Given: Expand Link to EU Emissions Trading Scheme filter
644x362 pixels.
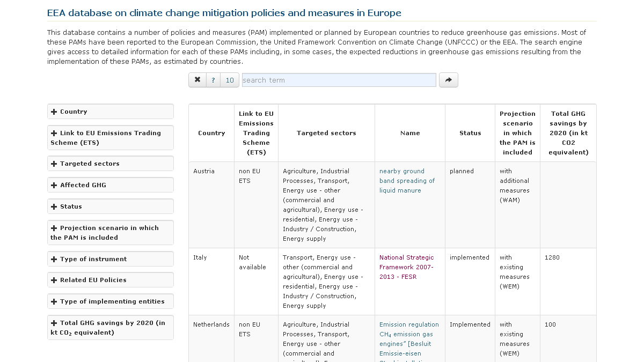Looking at the screenshot, I should 110,138.
